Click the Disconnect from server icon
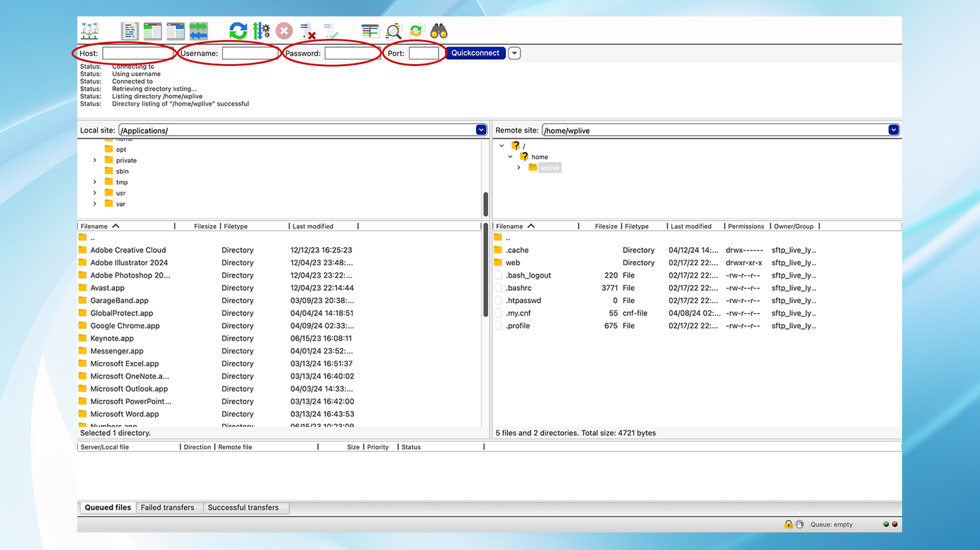This screenshot has width=980, height=550. 308,31
